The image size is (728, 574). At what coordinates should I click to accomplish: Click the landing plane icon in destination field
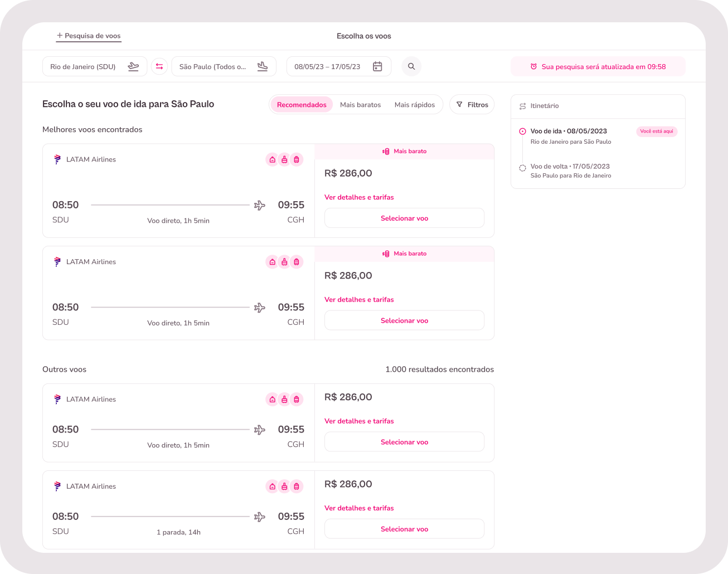point(263,66)
